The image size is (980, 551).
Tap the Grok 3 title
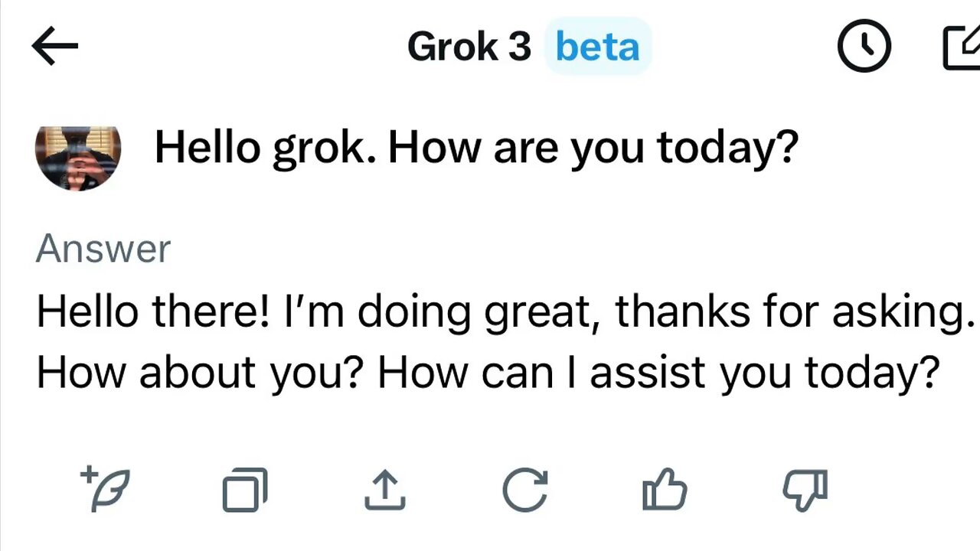coord(469,47)
